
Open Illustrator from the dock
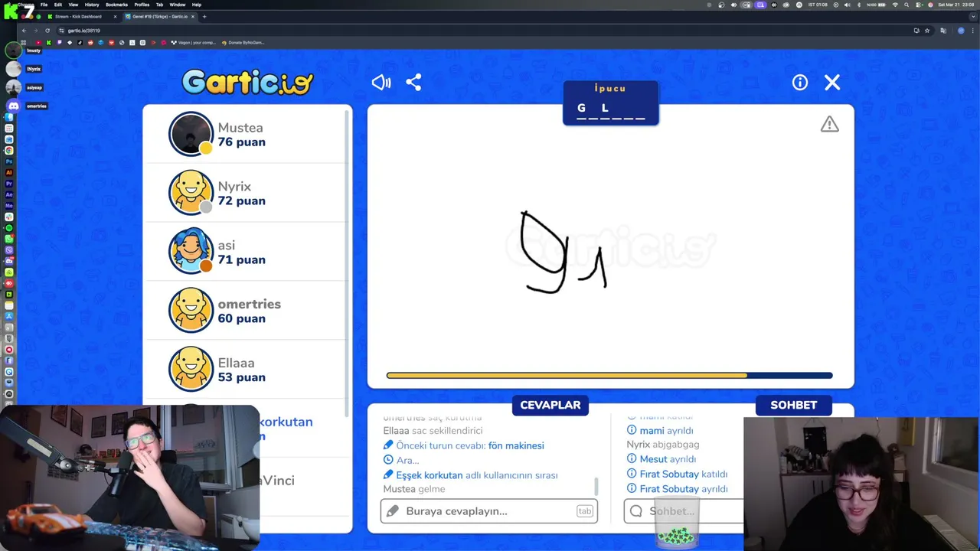pos(9,172)
